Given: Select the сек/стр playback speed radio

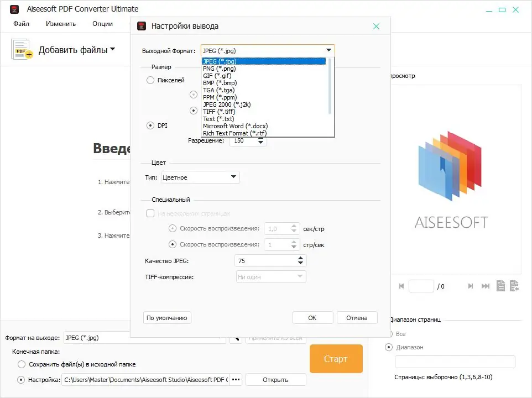Looking at the screenshot, I should [x=173, y=228].
